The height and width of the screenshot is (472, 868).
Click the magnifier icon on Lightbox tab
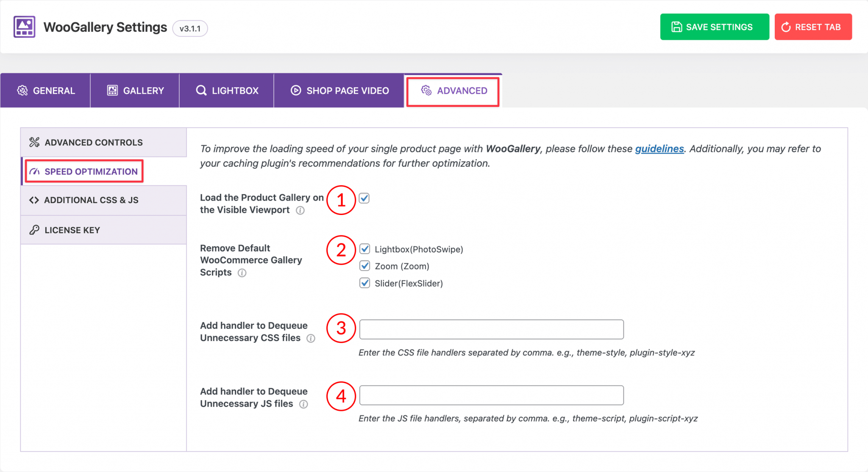pos(200,90)
